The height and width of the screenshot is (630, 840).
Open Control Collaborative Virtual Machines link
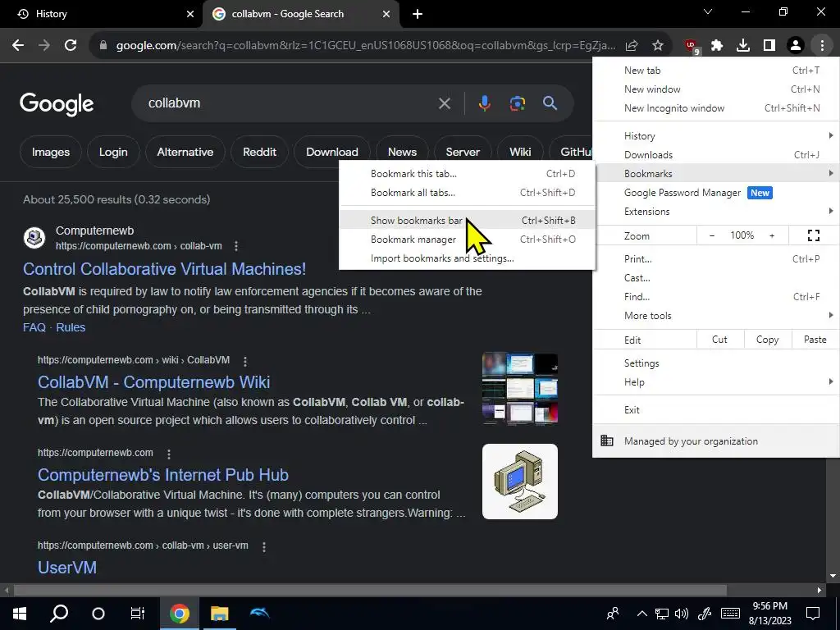point(164,269)
